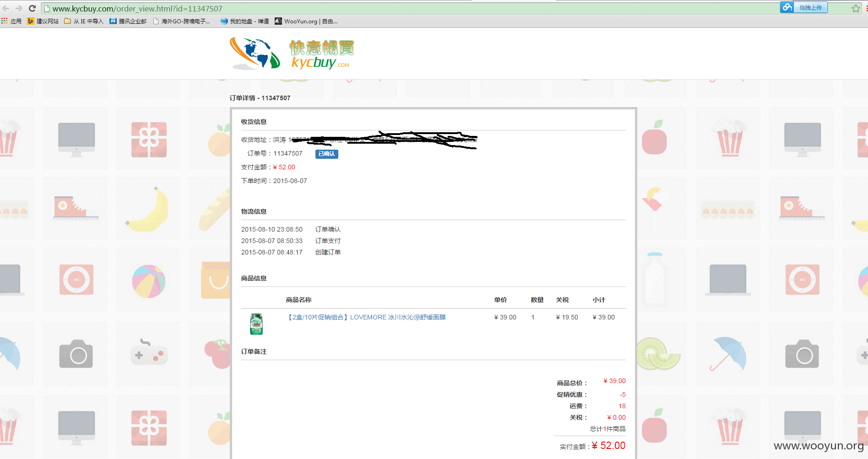Click the 促销优惠 value -5
This screenshot has height=459, width=868.
pyautogui.click(x=623, y=394)
